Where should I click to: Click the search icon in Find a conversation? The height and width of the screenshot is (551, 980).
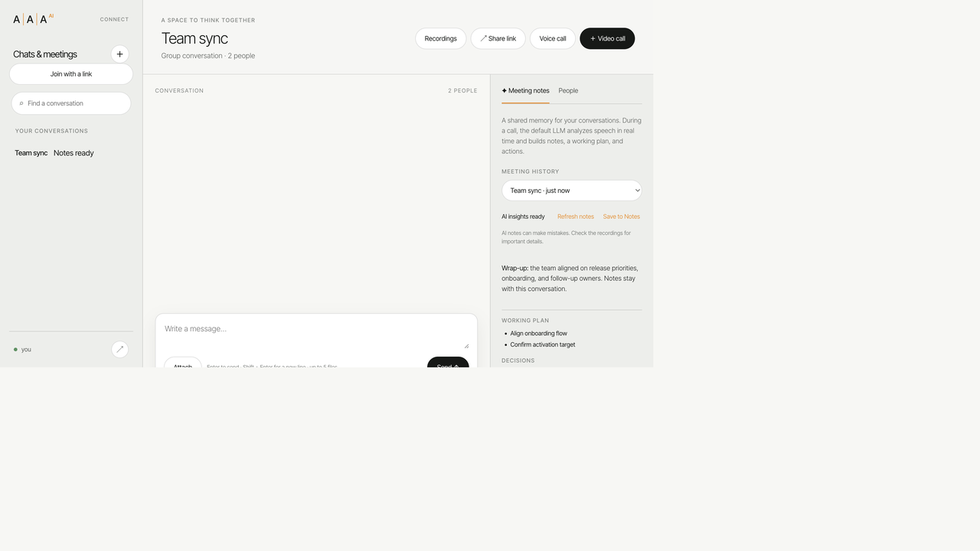pos(21,103)
